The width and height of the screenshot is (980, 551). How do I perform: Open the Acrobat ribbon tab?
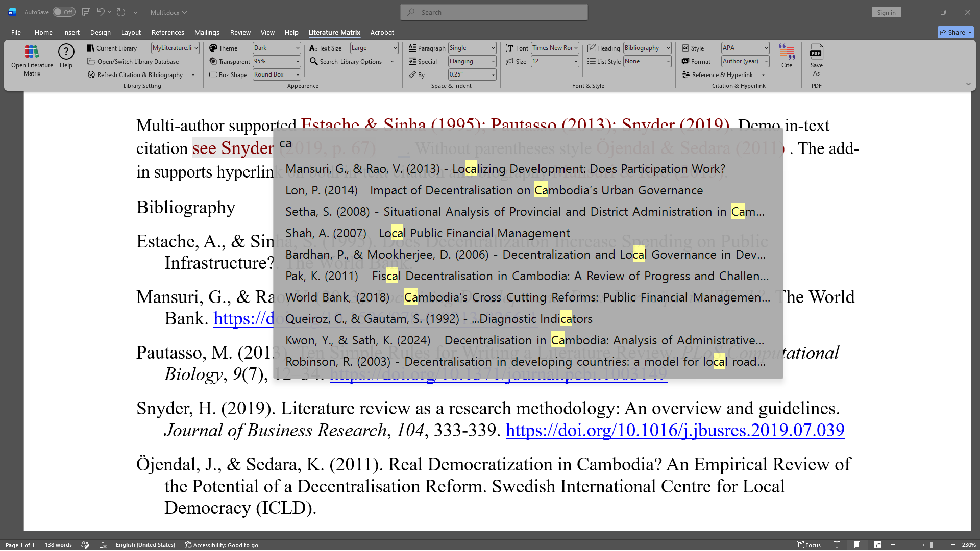(x=382, y=32)
